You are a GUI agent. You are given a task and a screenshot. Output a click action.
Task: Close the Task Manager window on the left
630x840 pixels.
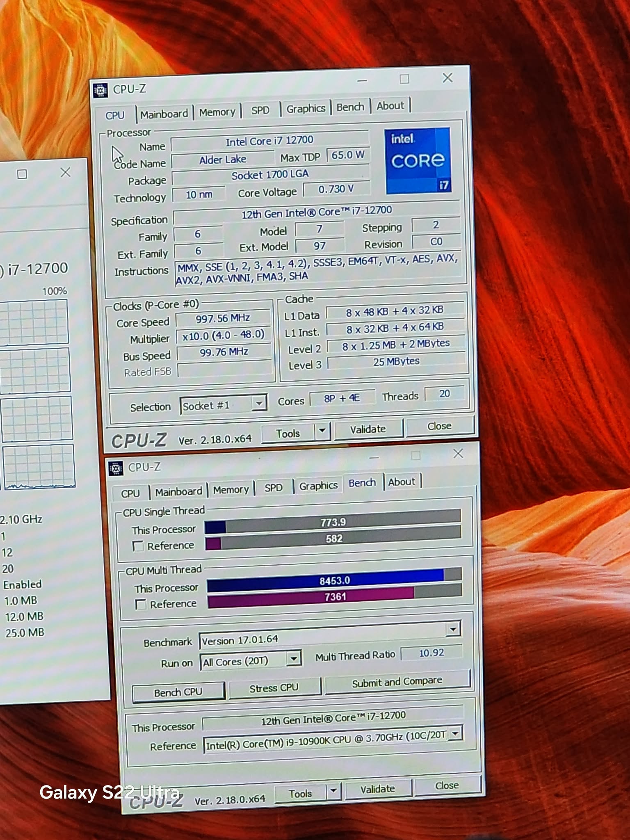pos(66,173)
